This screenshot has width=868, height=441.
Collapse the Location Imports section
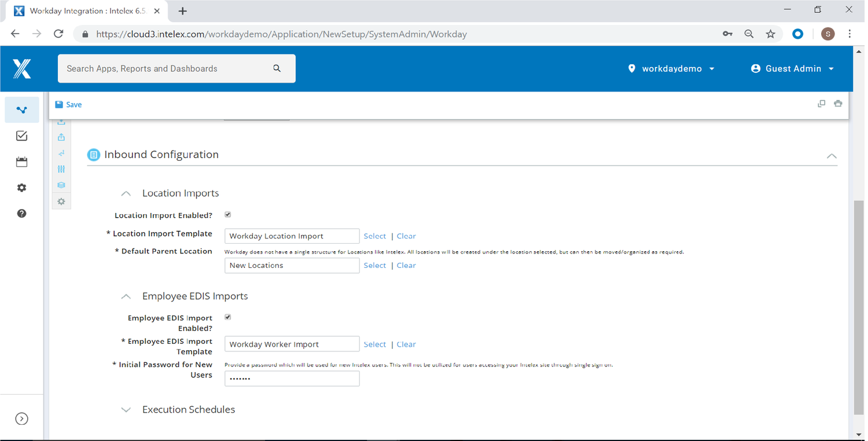pos(126,193)
